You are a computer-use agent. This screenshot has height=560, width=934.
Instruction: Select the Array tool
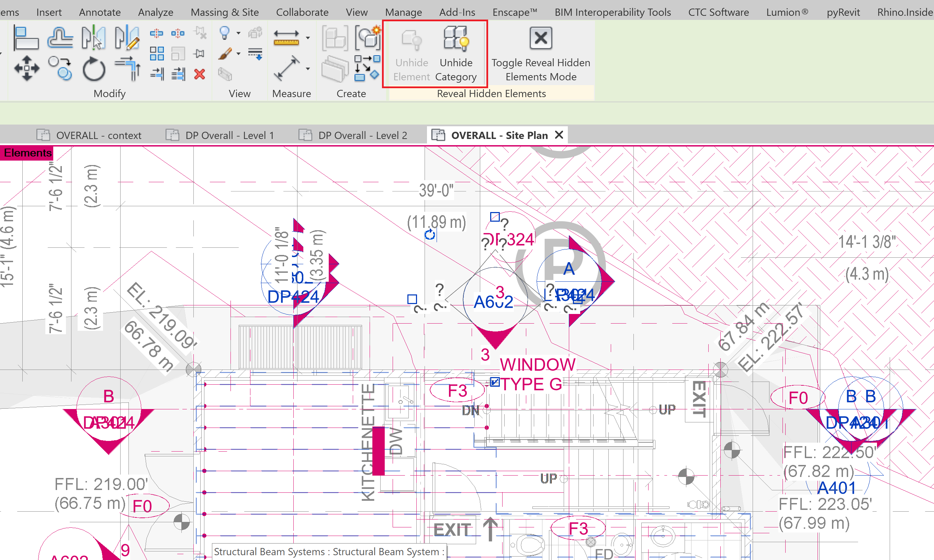pos(156,54)
